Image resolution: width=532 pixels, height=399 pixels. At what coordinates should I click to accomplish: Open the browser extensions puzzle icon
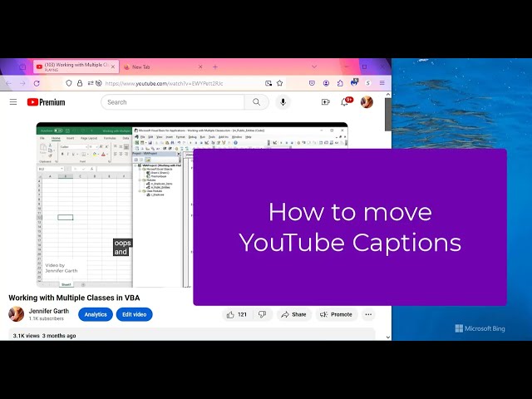point(340,83)
